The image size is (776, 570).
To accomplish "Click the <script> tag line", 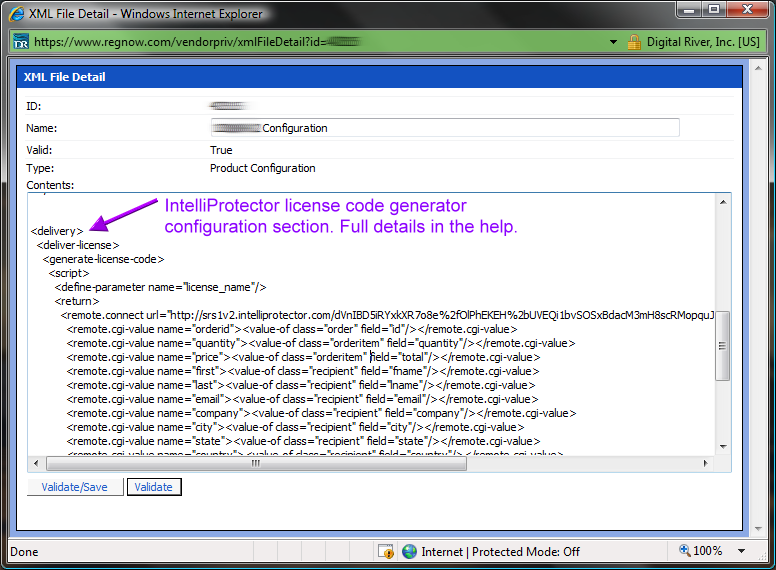I will click(69, 273).
